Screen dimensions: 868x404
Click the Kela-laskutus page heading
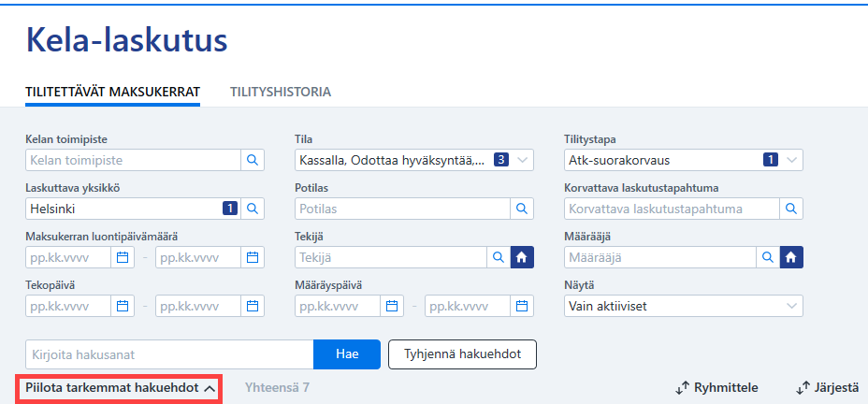coord(127,40)
